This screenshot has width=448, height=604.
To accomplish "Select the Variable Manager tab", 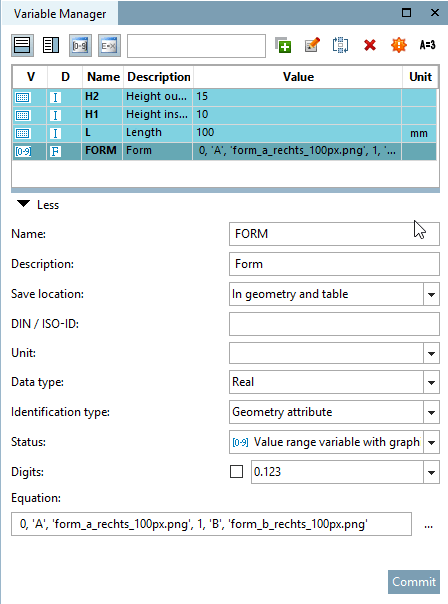I will click(60, 14).
